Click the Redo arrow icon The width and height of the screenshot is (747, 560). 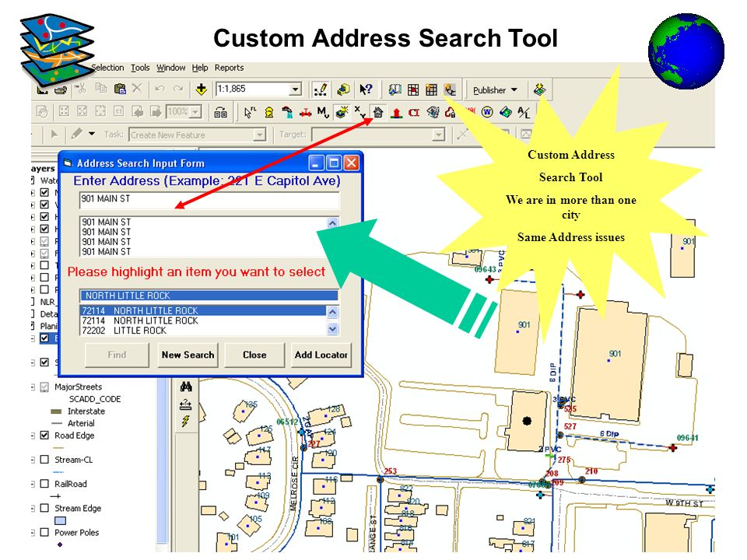click(178, 89)
